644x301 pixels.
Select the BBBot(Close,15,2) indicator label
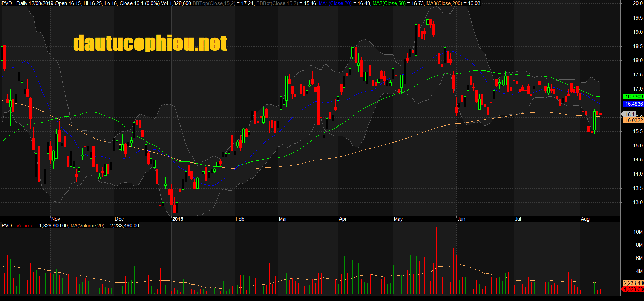click(x=277, y=3)
